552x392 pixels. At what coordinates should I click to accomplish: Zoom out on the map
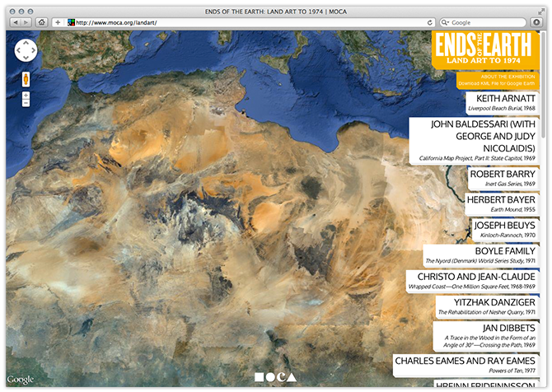pos(26,103)
